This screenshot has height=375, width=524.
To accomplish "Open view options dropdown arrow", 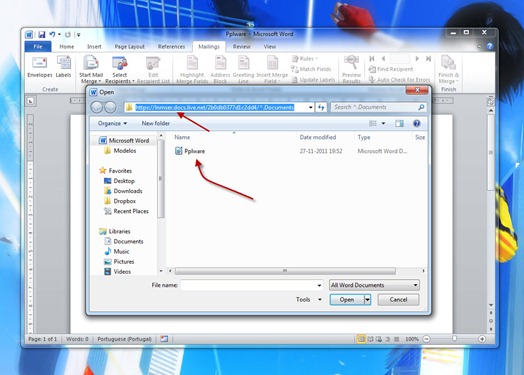I will point(383,124).
